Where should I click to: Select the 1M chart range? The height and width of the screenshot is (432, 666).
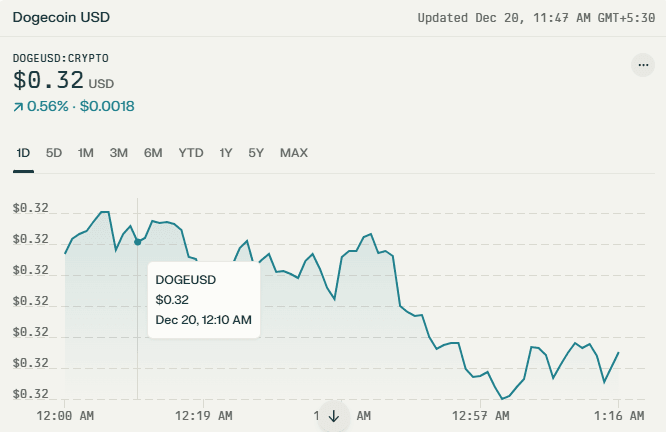click(86, 153)
